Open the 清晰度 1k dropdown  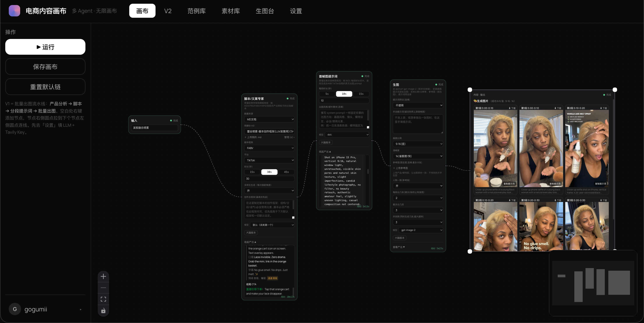[418, 156]
